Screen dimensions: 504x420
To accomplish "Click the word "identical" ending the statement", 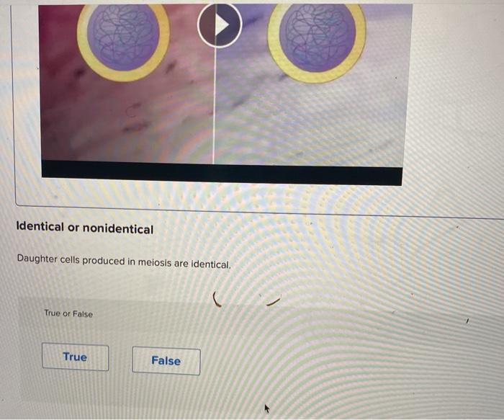I will [211, 264].
